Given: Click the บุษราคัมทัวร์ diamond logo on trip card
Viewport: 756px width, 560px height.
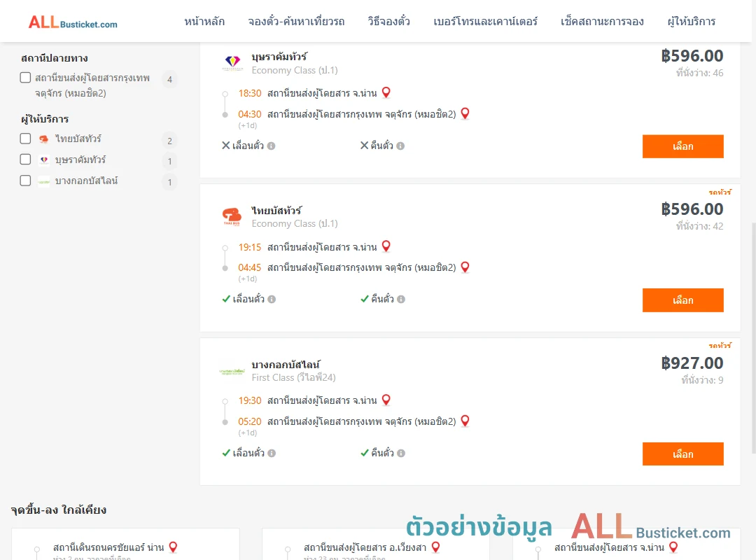Looking at the screenshot, I should [x=232, y=63].
